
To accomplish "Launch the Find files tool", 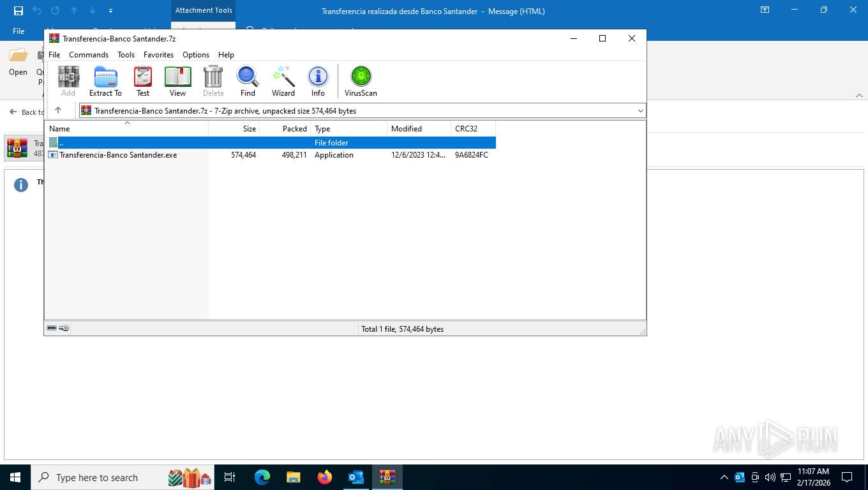I will tap(248, 81).
